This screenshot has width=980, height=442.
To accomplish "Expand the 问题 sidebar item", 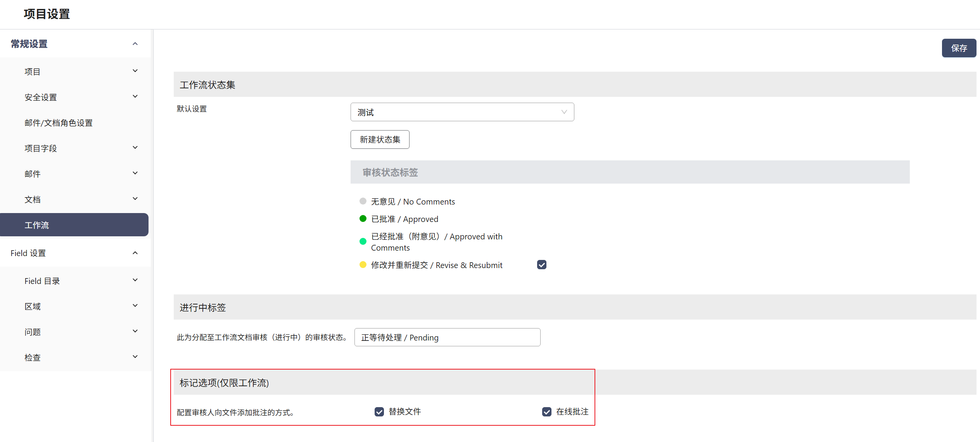I will pyautogui.click(x=135, y=331).
